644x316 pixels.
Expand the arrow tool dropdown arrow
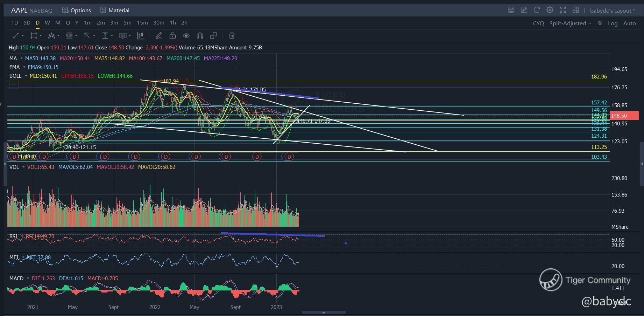tap(94, 36)
